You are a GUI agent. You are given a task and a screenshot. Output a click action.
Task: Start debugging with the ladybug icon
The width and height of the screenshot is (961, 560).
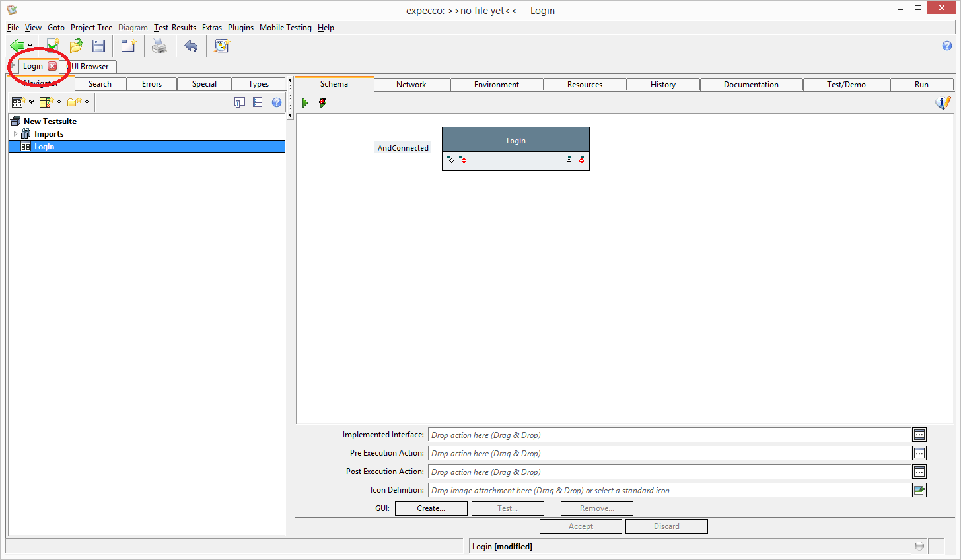pyautogui.click(x=322, y=103)
